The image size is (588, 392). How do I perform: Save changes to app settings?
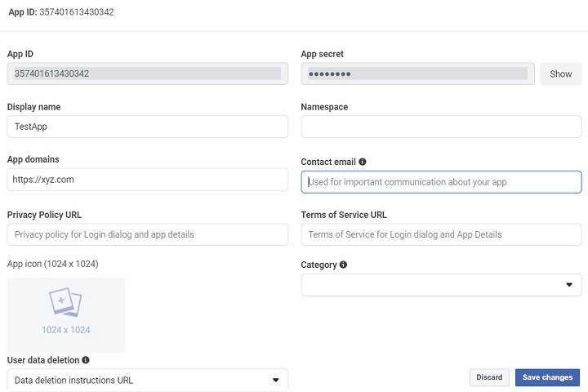(547, 377)
